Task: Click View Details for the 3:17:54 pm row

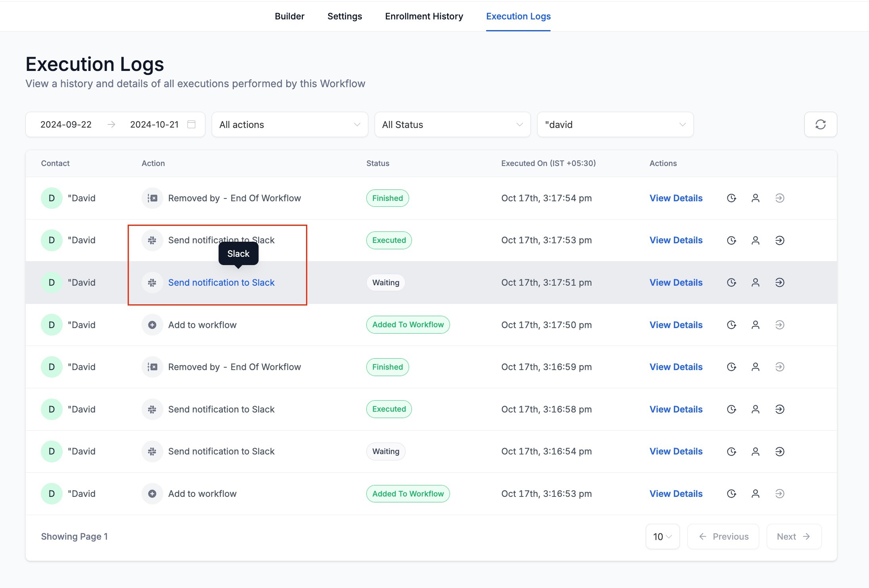Action: click(x=676, y=198)
